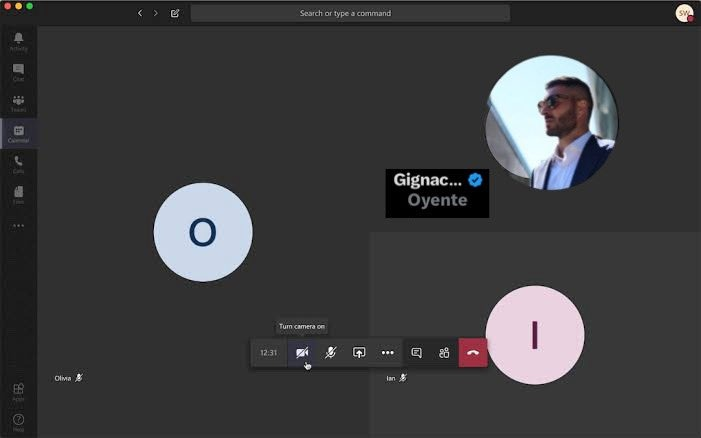Start a new chat with compose icon
The height and width of the screenshot is (438, 701).
pyautogui.click(x=175, y=13)
